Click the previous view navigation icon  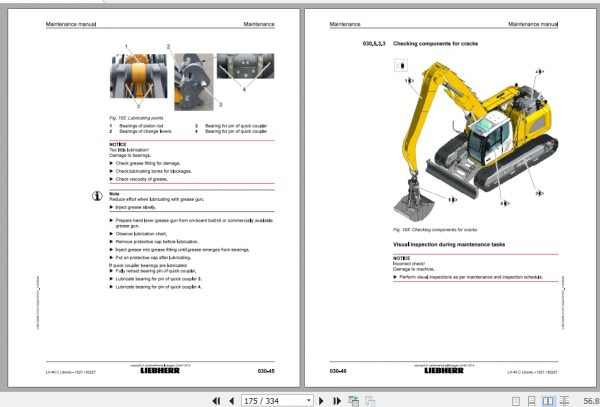tap(354, 400)
